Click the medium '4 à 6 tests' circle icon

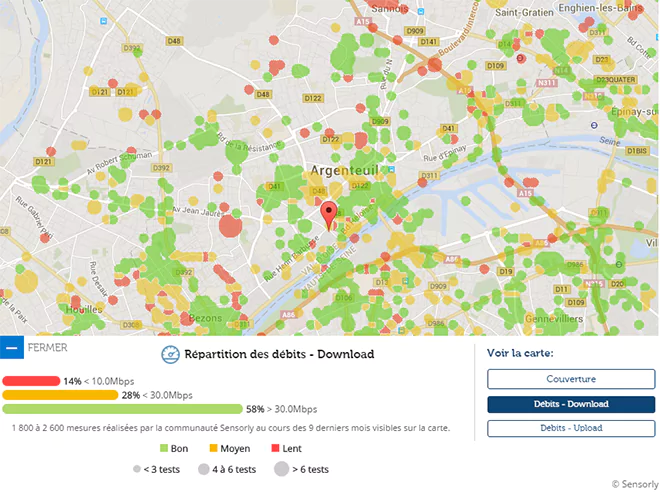click(204, 469)
